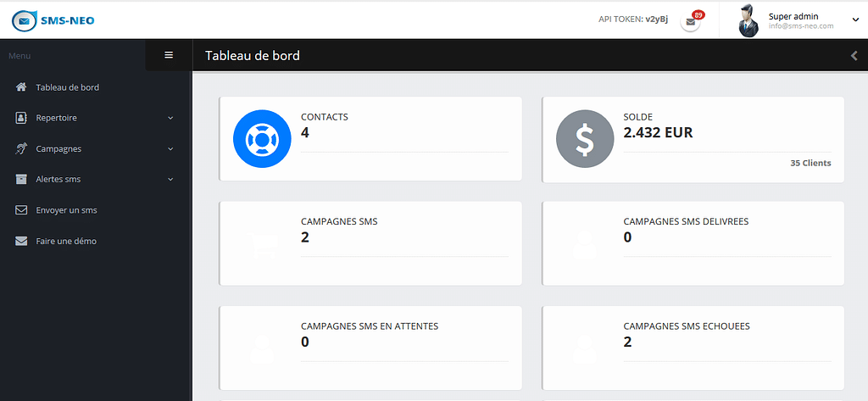Expand the Campagnes submenu chevron
The width and height of the screenshot is (868, 401).
[x=170, y=148]
